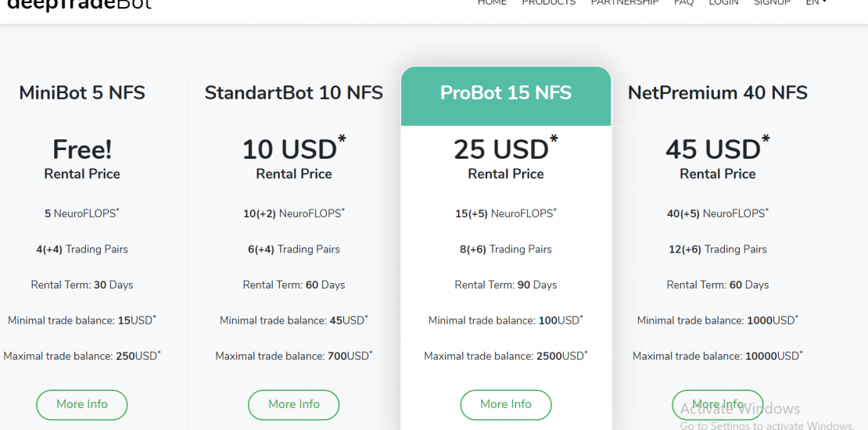The width and height of the screenshot is (868, 430).
Task: Click the Free! rental price heading
Action: tap(82, 149)
